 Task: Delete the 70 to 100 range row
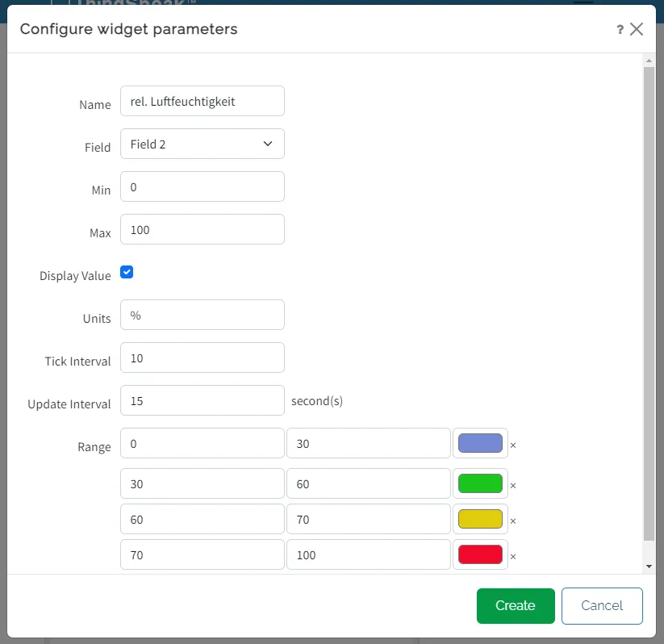pos(513,556)
